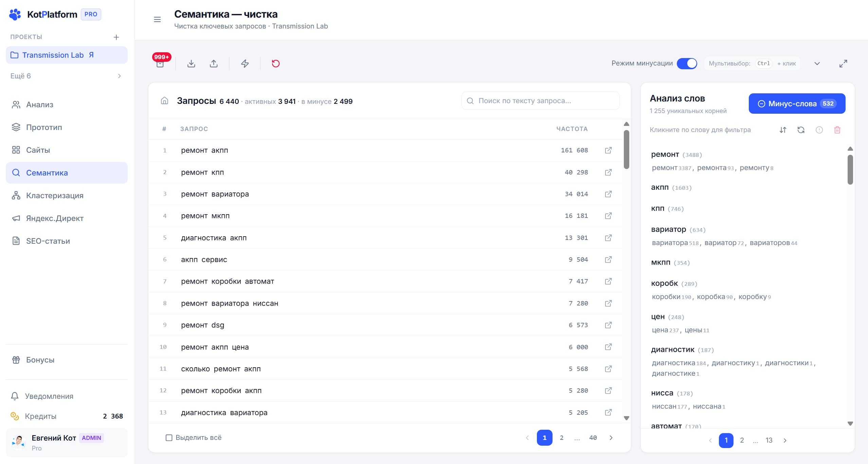Open Сайты in the sidebar

(x=67, y=150)
